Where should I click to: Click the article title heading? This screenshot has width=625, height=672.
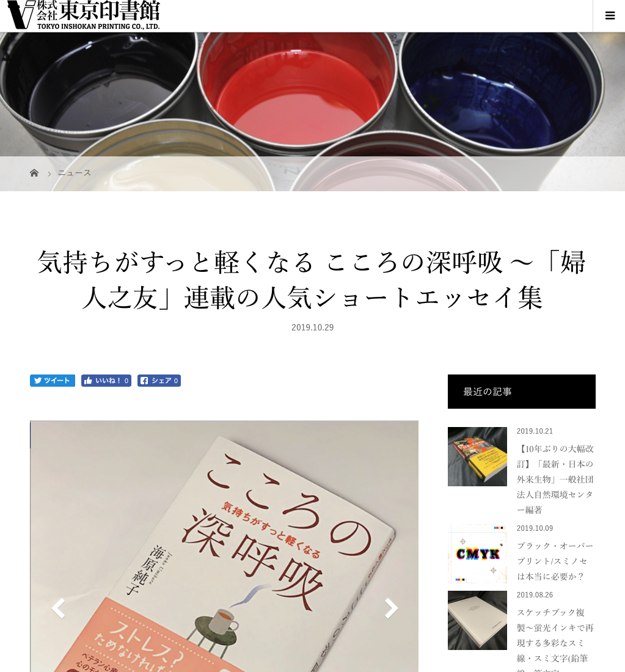312,280
